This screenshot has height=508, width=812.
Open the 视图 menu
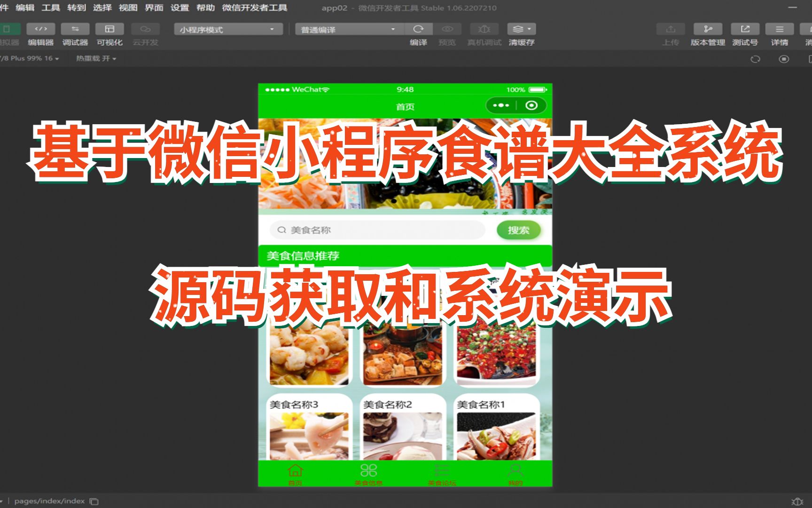[128, 8]
